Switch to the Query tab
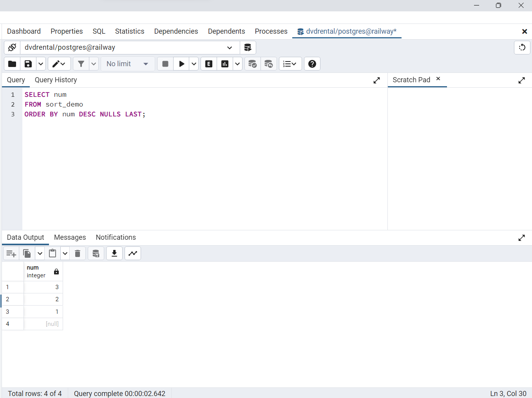The width and height of the screenshot is (532, 398). coord(16,80)
